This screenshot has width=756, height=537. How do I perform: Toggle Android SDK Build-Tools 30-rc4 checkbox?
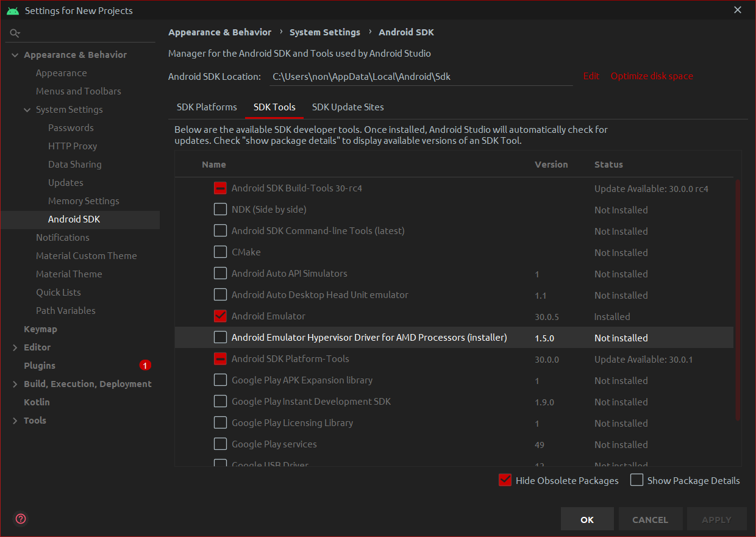[220, 188]
